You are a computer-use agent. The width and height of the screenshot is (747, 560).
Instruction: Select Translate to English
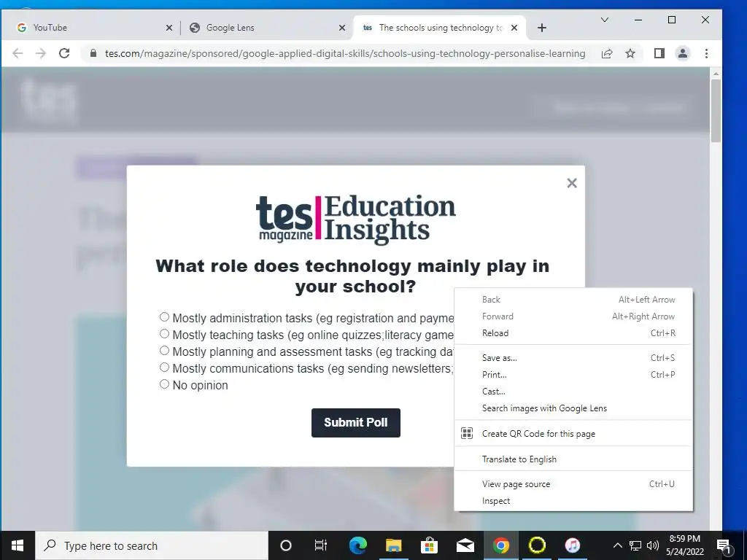[x=573, y=459]
